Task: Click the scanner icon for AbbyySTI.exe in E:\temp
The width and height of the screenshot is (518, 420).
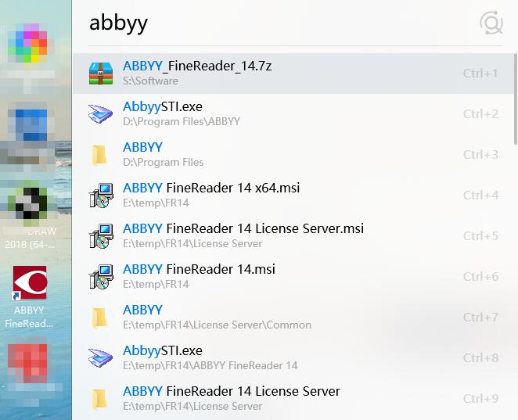Action: click(100, 358)
